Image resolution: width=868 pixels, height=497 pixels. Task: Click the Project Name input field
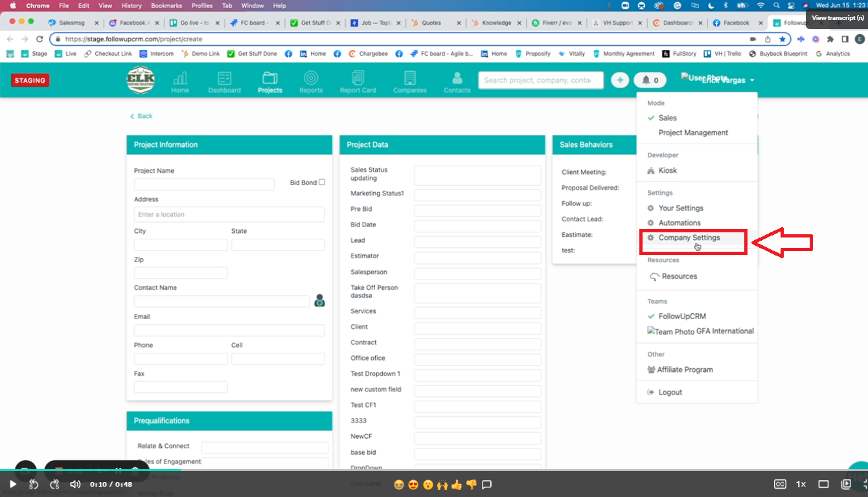204,184
